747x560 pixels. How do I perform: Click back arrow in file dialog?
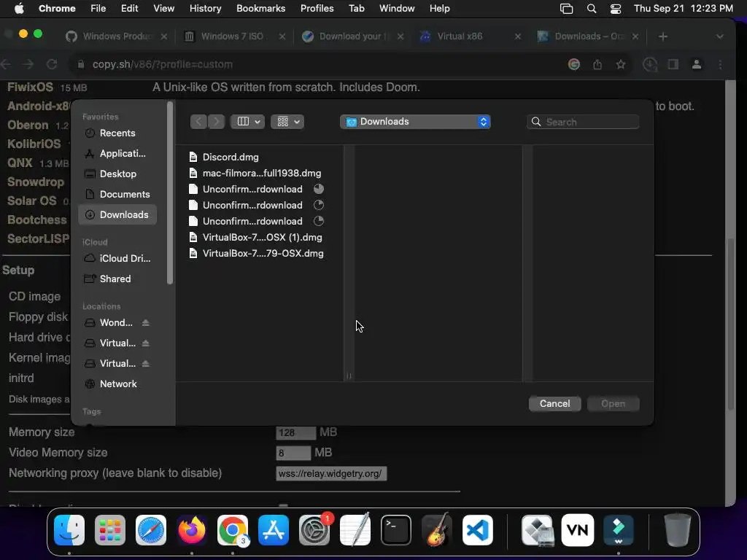pos(198,122)
